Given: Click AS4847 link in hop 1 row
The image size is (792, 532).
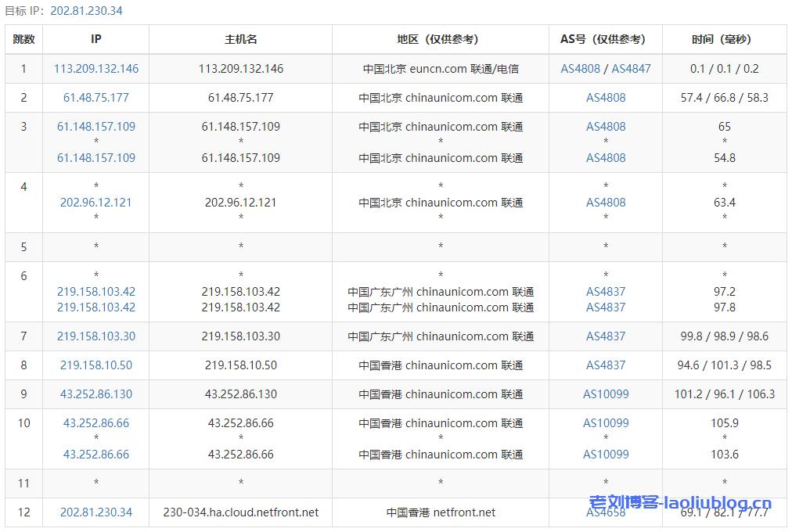Looking at the screenshot, I should pos(631,69).
